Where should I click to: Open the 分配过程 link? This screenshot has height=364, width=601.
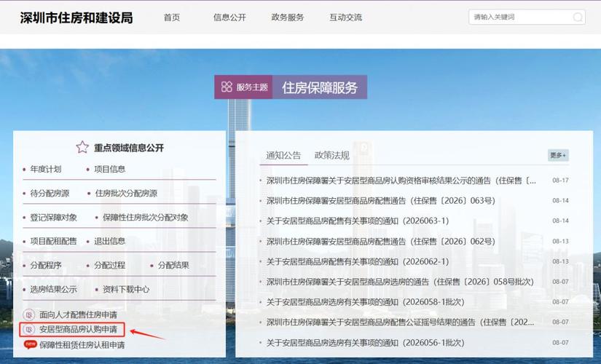109,265
